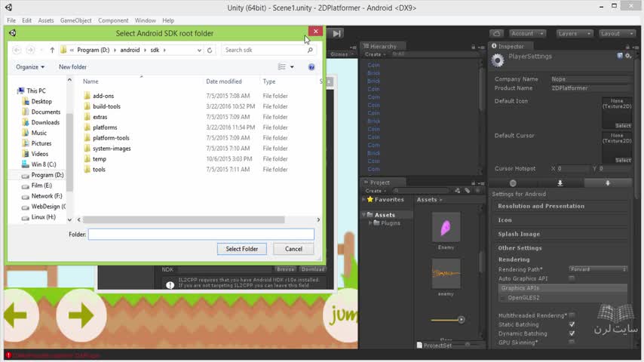Open the Rendering Path dropdown

pyautogui.click(x=598, y=269)
